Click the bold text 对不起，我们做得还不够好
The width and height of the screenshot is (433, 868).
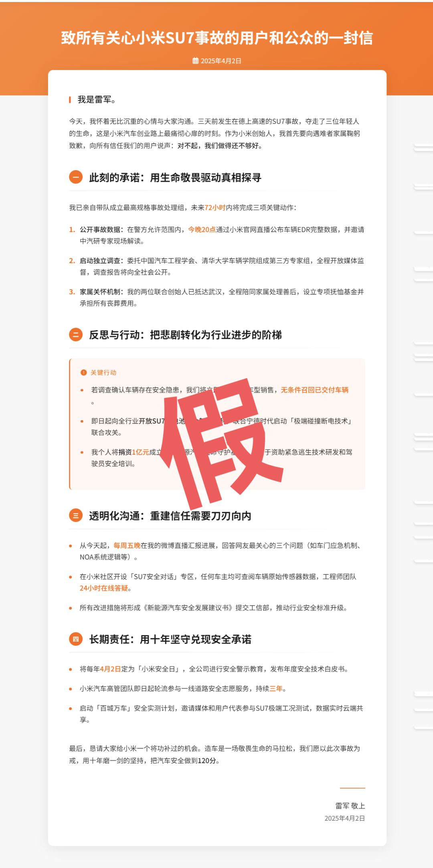tap(218, 146)
